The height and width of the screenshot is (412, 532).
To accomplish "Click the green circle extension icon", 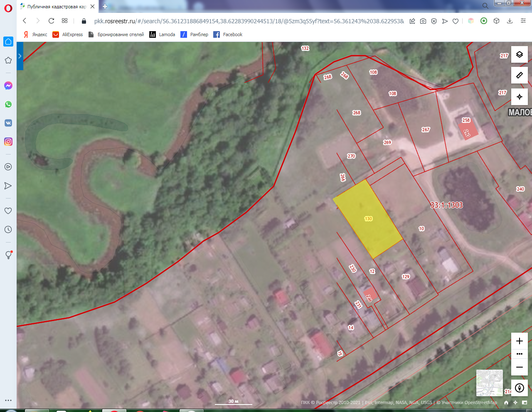I will 484,21.
